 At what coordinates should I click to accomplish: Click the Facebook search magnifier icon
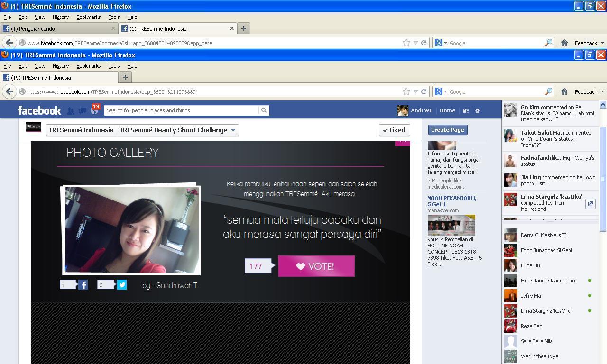click(264, 110)
